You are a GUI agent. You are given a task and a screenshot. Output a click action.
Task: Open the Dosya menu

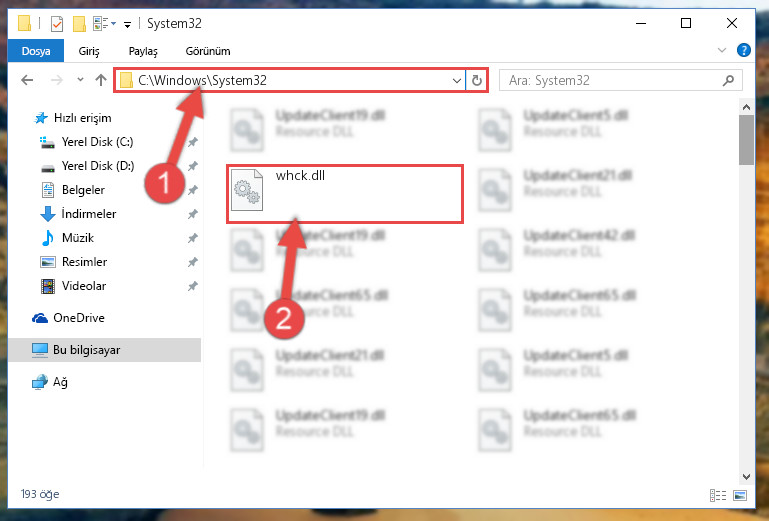click(36, 51)
